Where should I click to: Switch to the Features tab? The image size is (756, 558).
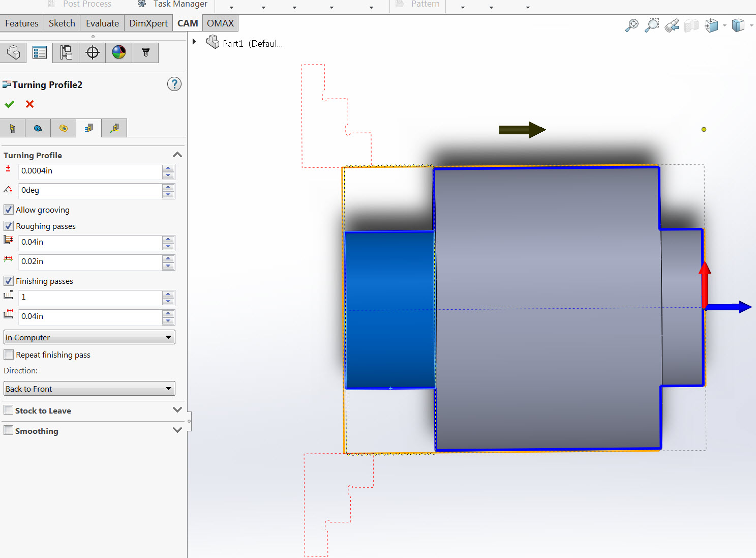22,23
